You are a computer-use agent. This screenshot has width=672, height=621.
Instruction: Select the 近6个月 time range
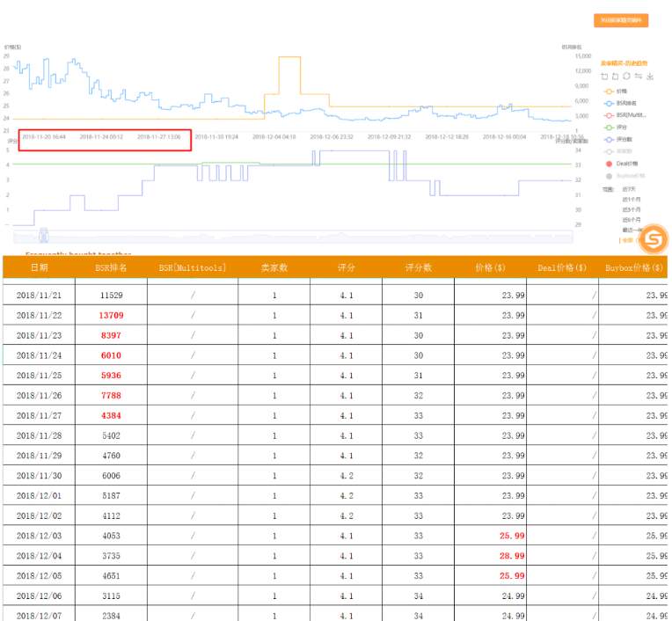coord(630,219)
